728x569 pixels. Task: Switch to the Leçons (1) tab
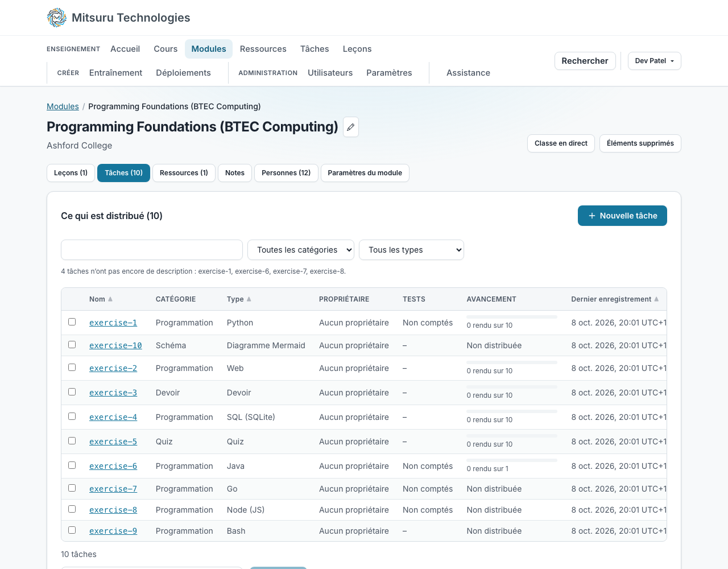point(71,173)
